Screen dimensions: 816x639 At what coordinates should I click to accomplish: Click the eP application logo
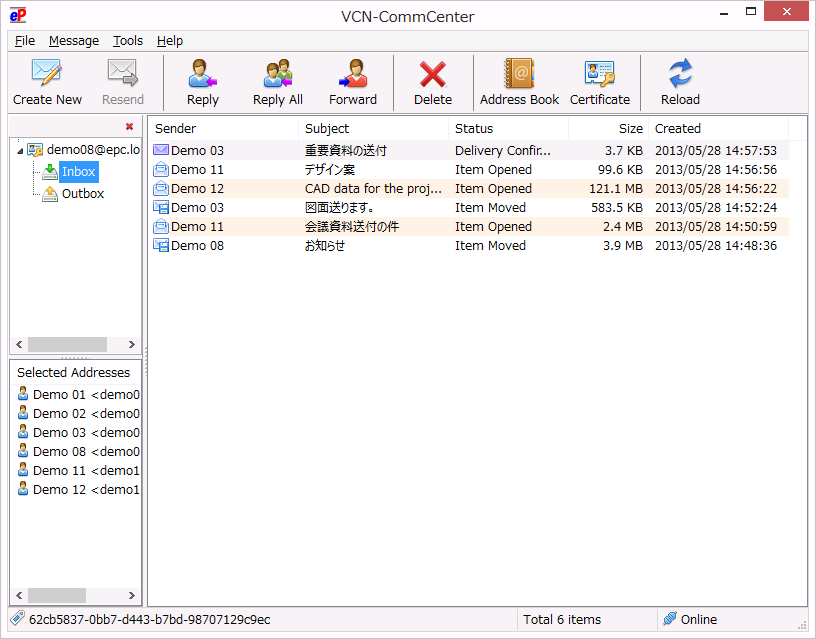[18, 15]
